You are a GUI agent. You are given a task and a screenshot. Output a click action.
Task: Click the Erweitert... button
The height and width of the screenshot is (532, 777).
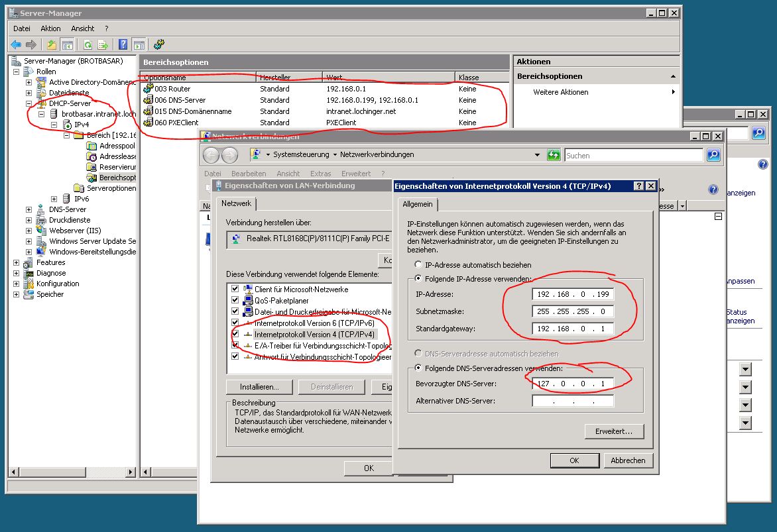click(614, 431)
